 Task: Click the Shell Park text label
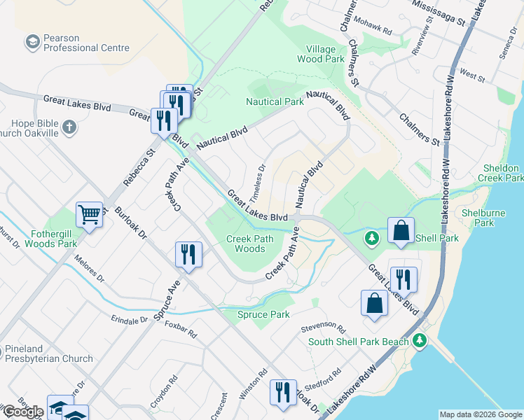(x=436, y=238)
